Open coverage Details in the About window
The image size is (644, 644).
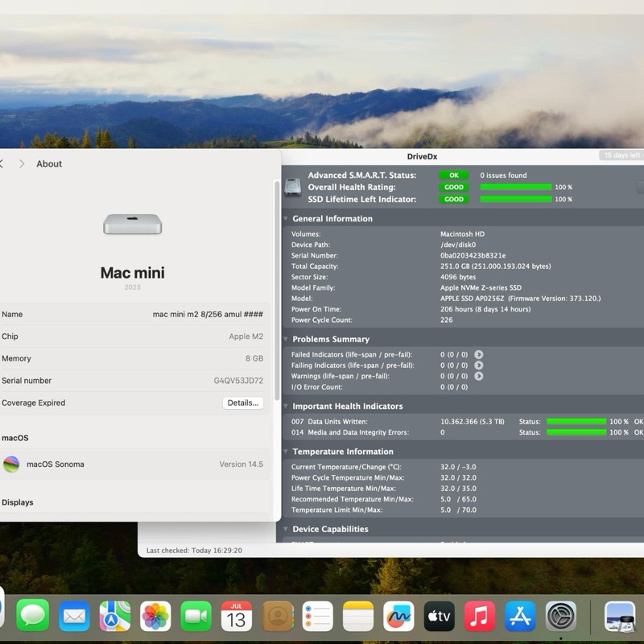pos(243,402)
